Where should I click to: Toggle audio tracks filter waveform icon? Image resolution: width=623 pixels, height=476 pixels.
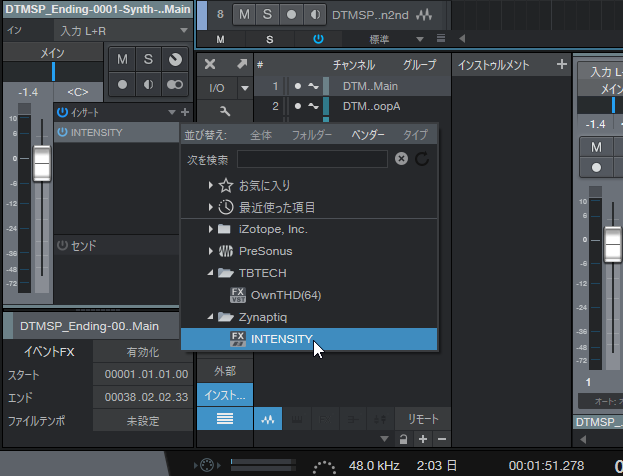[x=268, y=419]
